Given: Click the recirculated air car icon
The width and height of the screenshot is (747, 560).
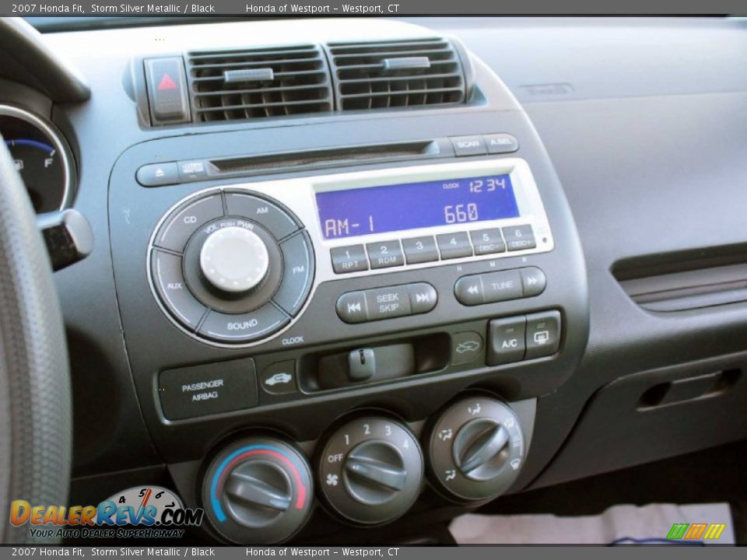Looking at the screenshot, I should (x=279, y=378).
